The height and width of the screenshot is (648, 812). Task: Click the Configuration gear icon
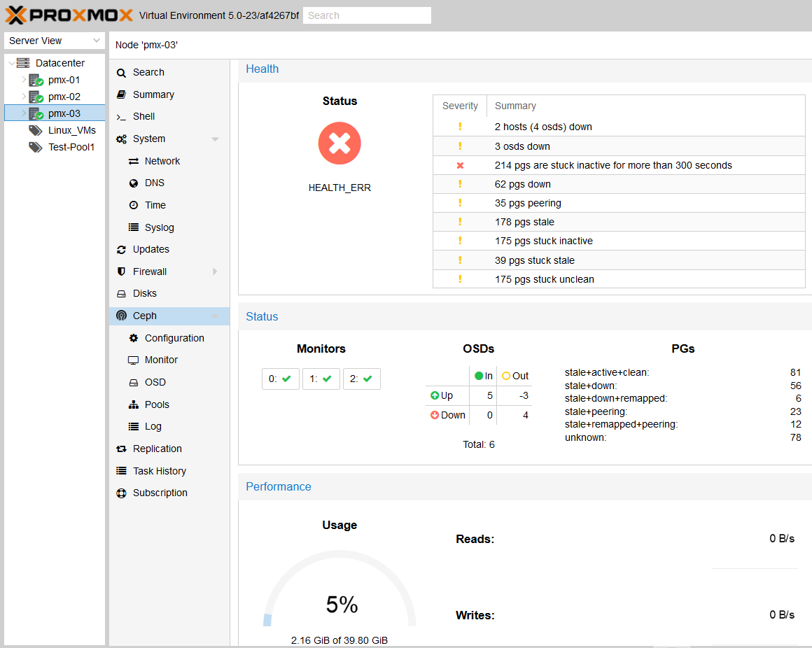[x=134, y=338]
